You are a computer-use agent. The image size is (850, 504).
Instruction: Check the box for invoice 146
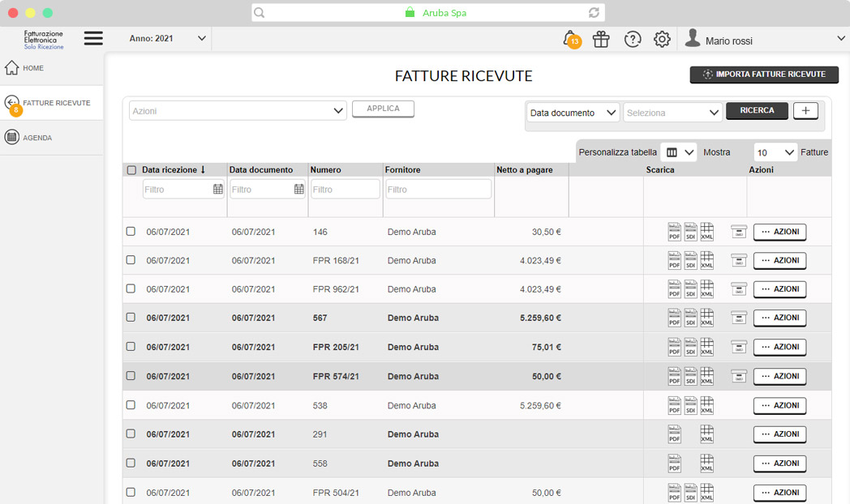tap(131, 232)
